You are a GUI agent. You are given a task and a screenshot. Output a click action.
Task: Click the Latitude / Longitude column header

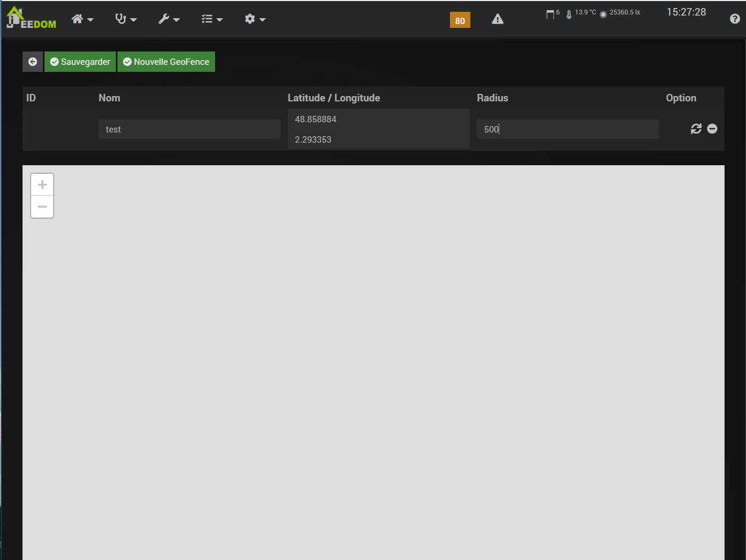tap(334, 98)
